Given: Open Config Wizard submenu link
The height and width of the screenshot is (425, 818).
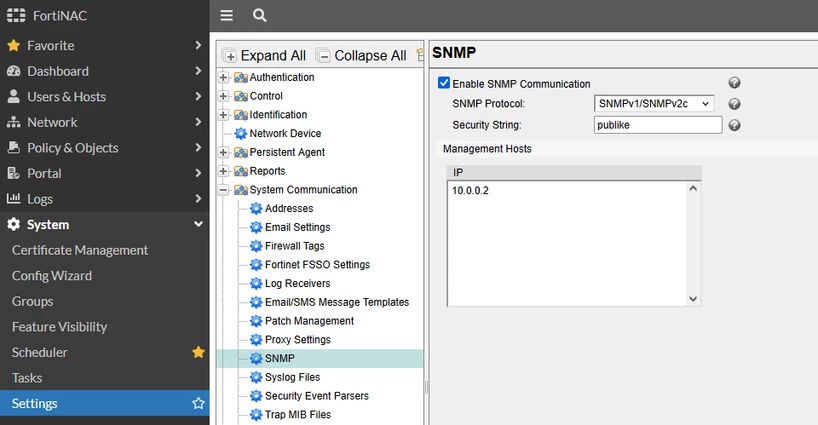Looking at the screenshot, I should pyautogui.click(x=52, y=276).
